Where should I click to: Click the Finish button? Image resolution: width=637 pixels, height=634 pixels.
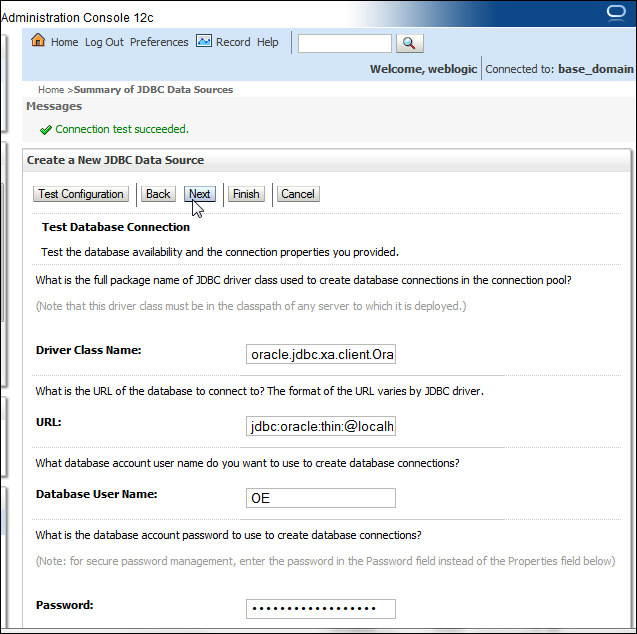click(246, 194)
